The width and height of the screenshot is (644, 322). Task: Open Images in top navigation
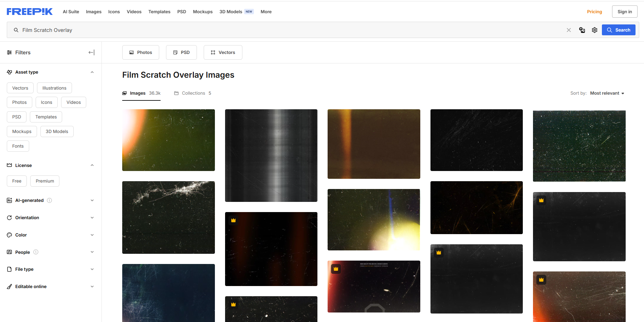[x=94, y=12]
